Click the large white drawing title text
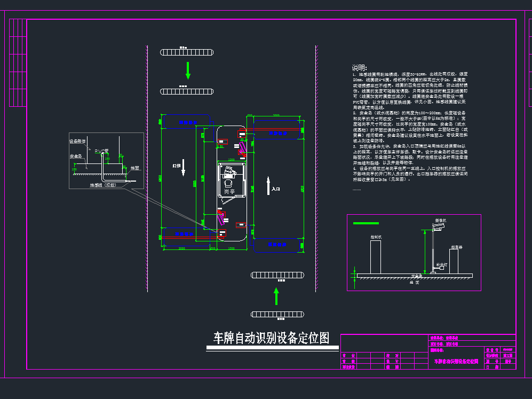532x399 pixels. tap(272, 338)
